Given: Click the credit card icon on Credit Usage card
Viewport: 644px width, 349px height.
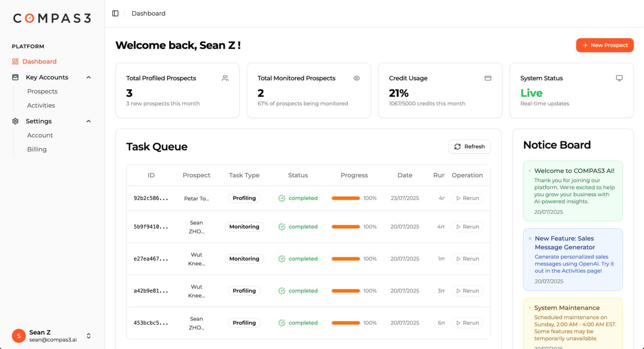Looking at the screenshot, I should pos(488,78).
